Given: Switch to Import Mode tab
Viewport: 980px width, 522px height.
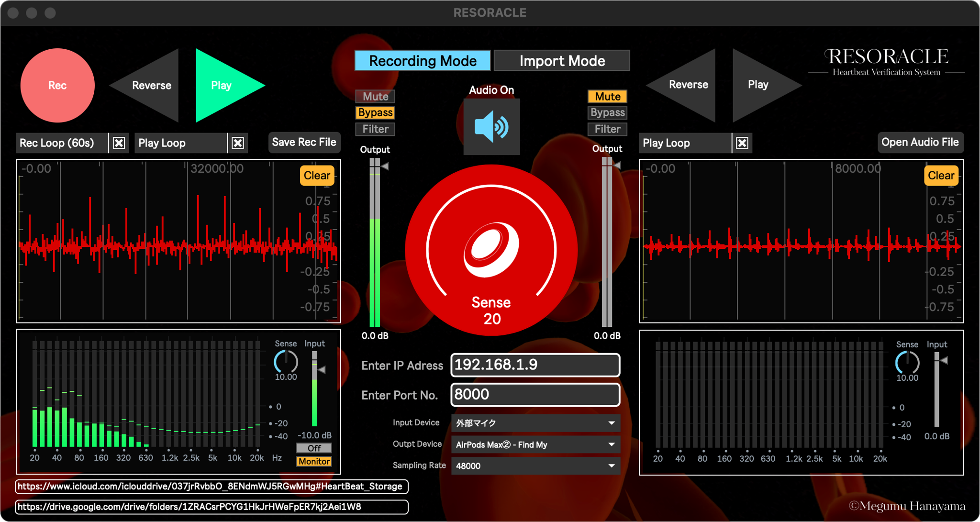Looking at the screenshot, I should [x=562, y=61].
